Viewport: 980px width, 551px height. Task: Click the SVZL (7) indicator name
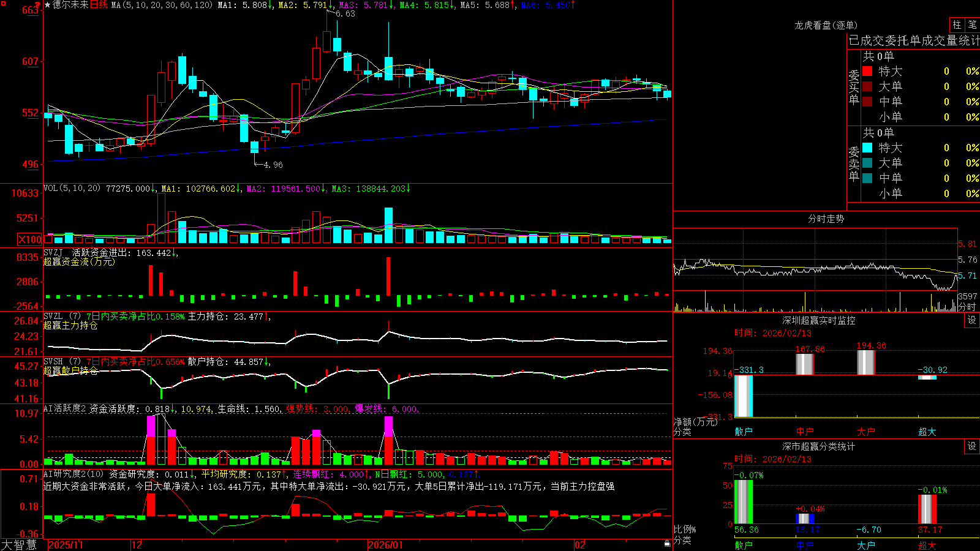tap(62, 317)
